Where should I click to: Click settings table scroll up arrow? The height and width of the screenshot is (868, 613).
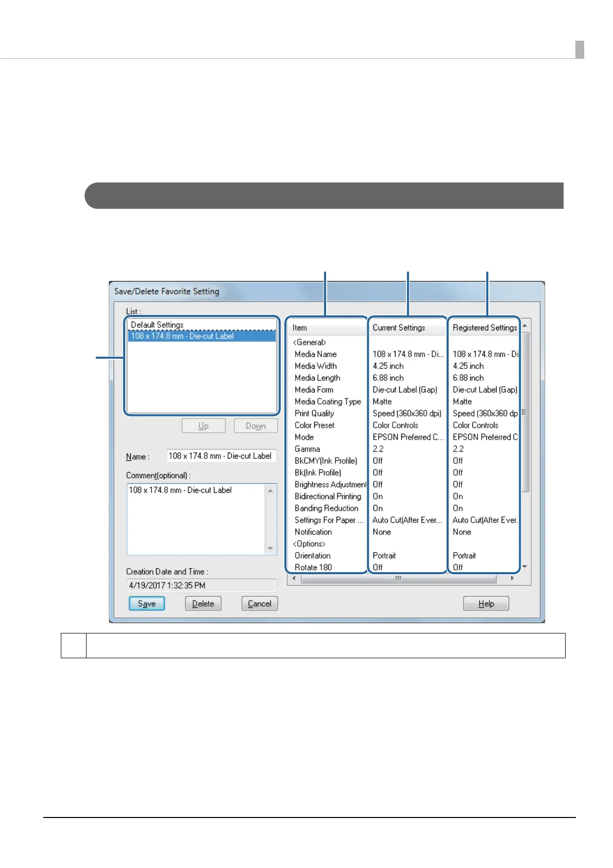tap(525, 326)
